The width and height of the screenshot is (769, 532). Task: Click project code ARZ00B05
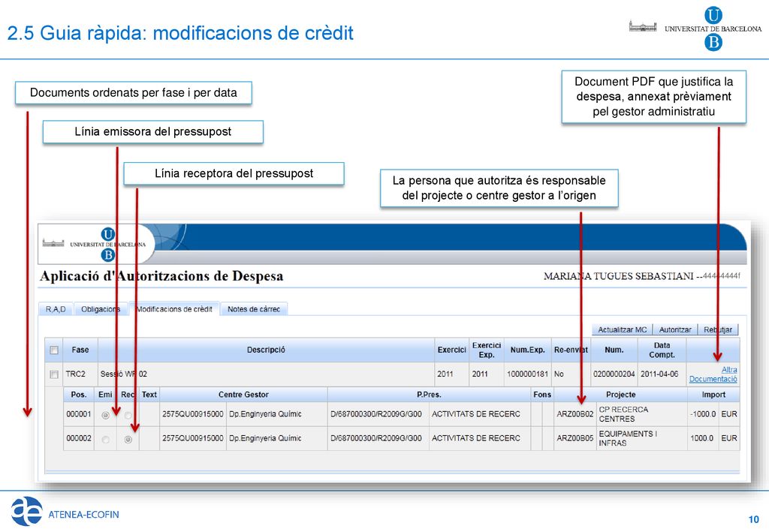574,438
